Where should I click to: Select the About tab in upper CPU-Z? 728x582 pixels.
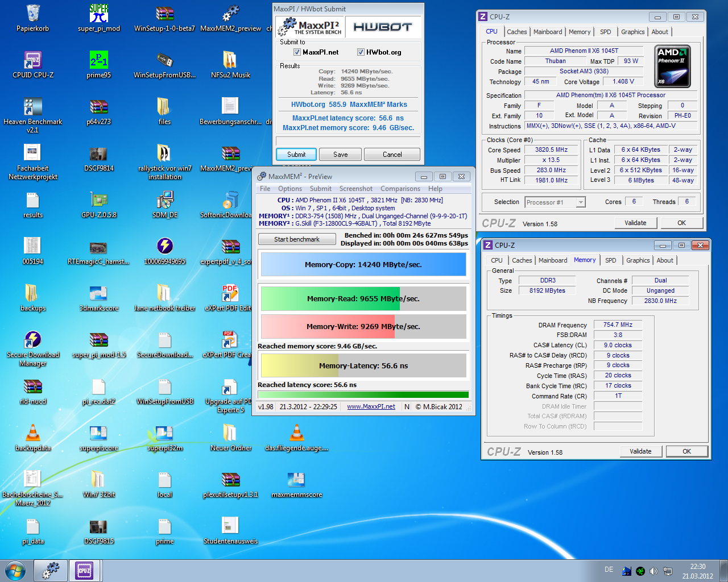660,32
